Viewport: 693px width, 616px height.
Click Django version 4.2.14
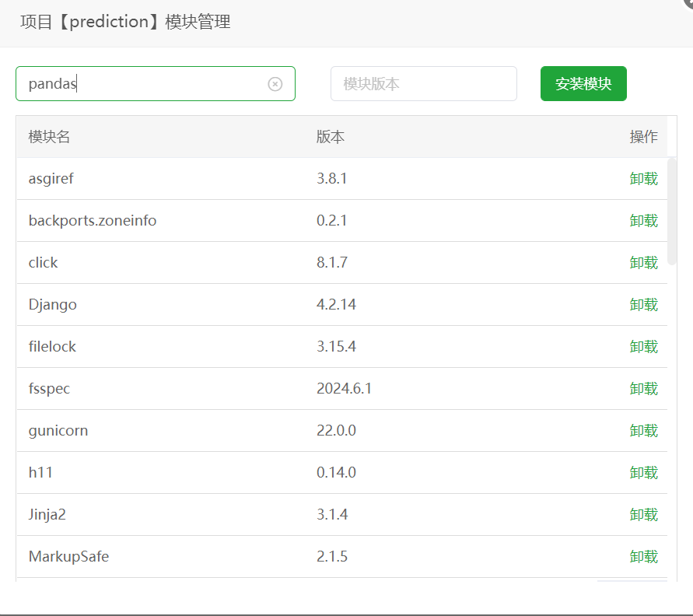(x=336, y=304)
